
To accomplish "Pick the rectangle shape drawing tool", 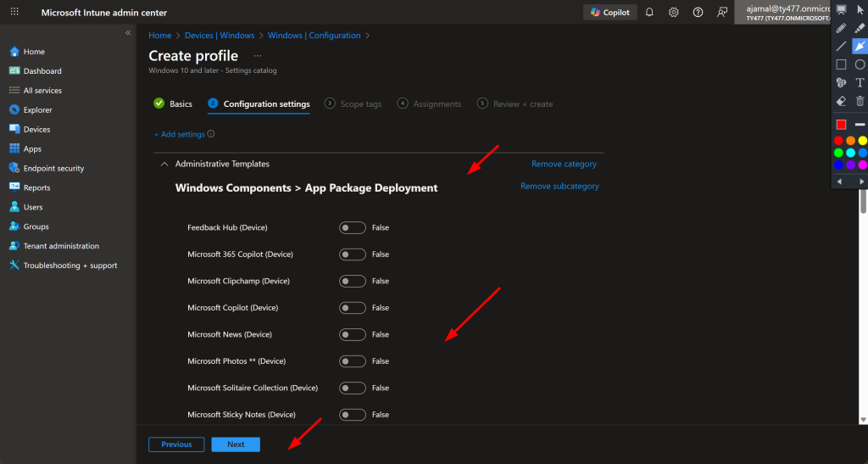I will (x=841, y=64).
